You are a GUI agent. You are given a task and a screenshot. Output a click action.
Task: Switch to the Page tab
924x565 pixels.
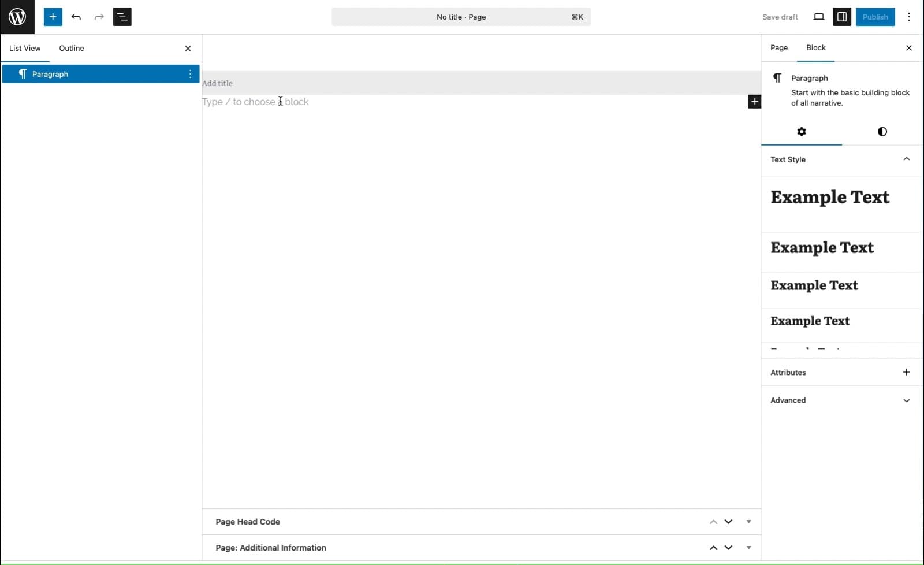pyautogui.click(x=778, y=48)
